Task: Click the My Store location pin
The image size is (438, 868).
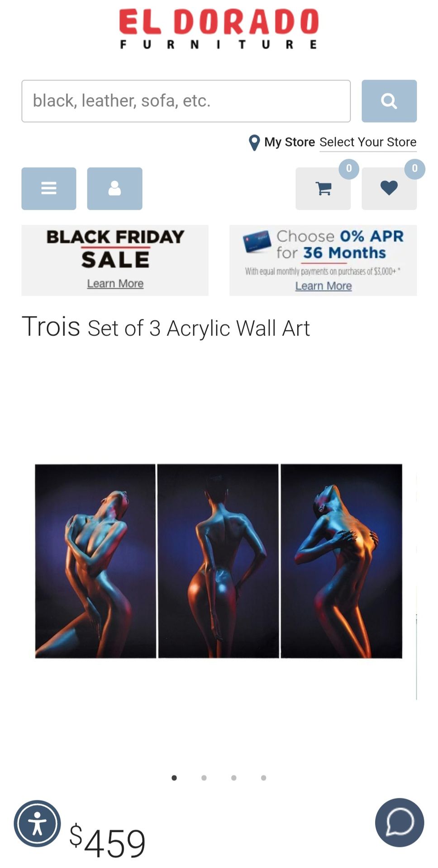Action: [x=254, y=143]
